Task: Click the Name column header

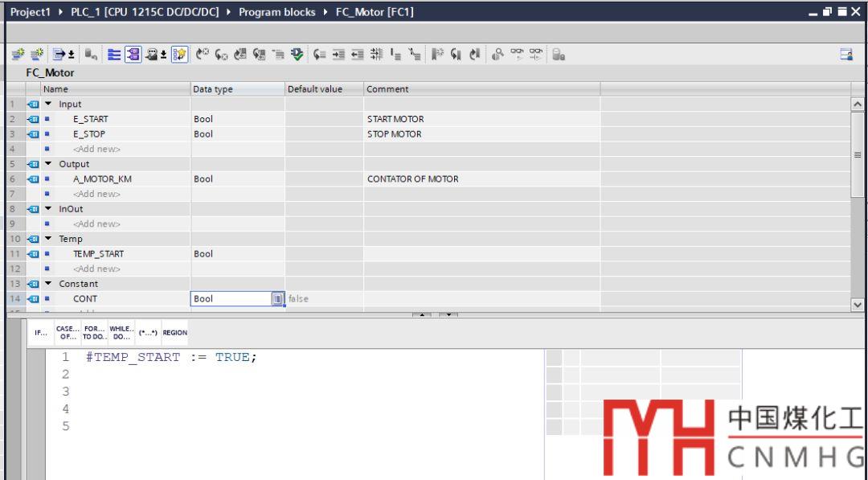Action: click(x=115, y=89)
